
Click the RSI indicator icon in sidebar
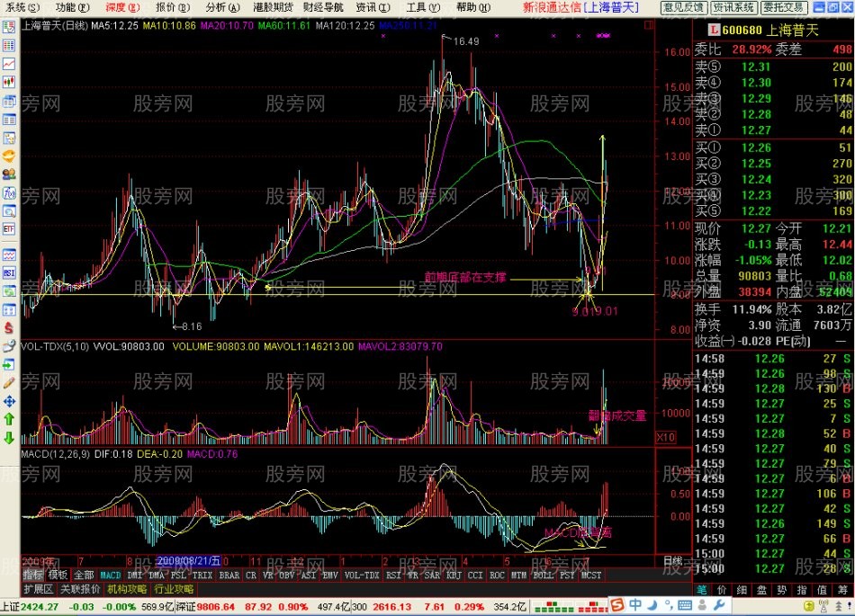pyautogui.click(x=9, y=272)
